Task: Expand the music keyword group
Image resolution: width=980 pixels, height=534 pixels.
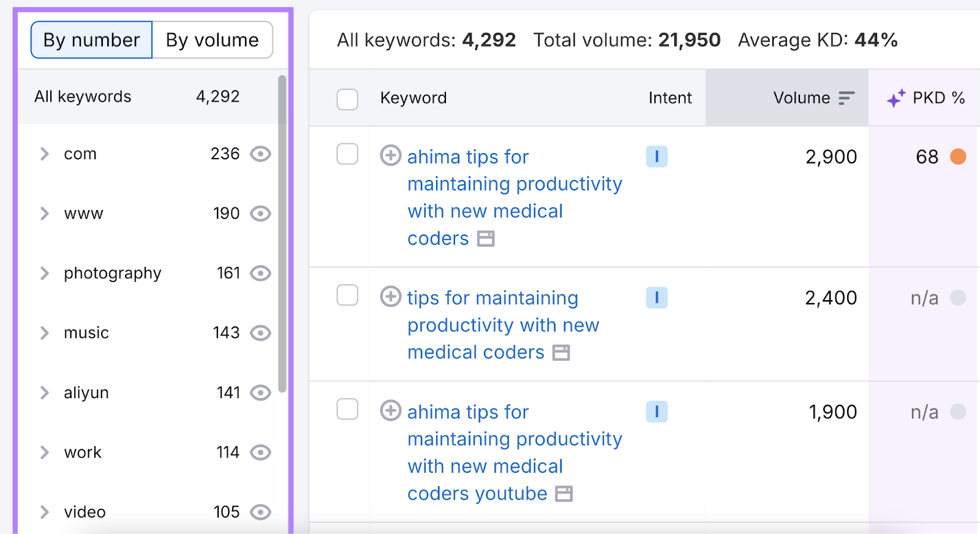Action: coord(44,333)
